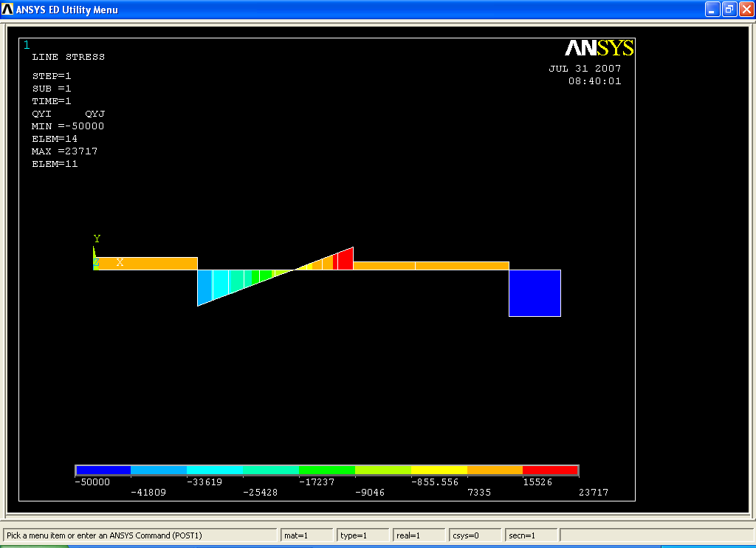This screenshot has height=548, width=756.
Task: Click the 'MIN =-50000' value
Action: pyautogui.click(x=68, y=126)
